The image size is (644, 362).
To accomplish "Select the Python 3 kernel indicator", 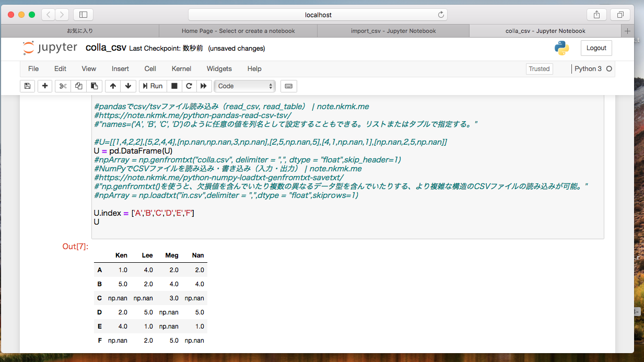I will pyautogui.click(x=589, y=68).
